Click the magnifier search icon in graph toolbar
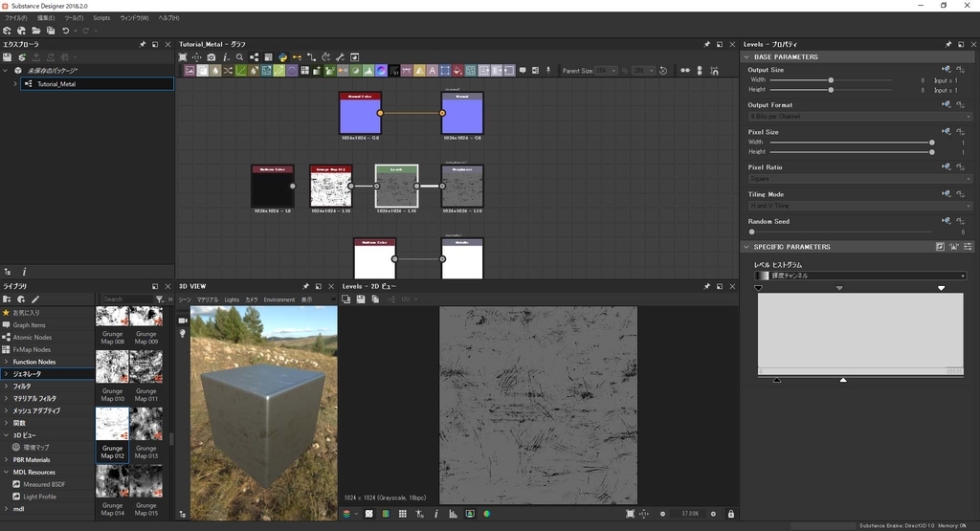The image size is (980, 531). coord(239,56)
